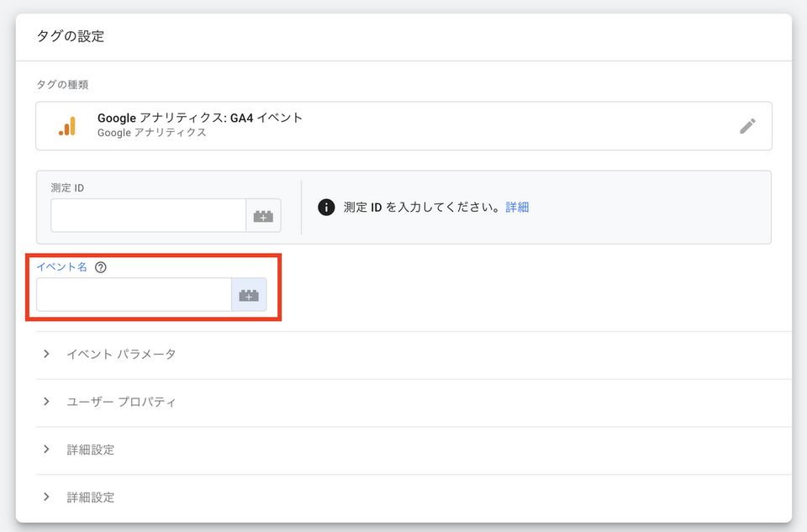Screen dimensions: 807x532
Task: Click the タグの種類 section label
Action: coord(62,84)
